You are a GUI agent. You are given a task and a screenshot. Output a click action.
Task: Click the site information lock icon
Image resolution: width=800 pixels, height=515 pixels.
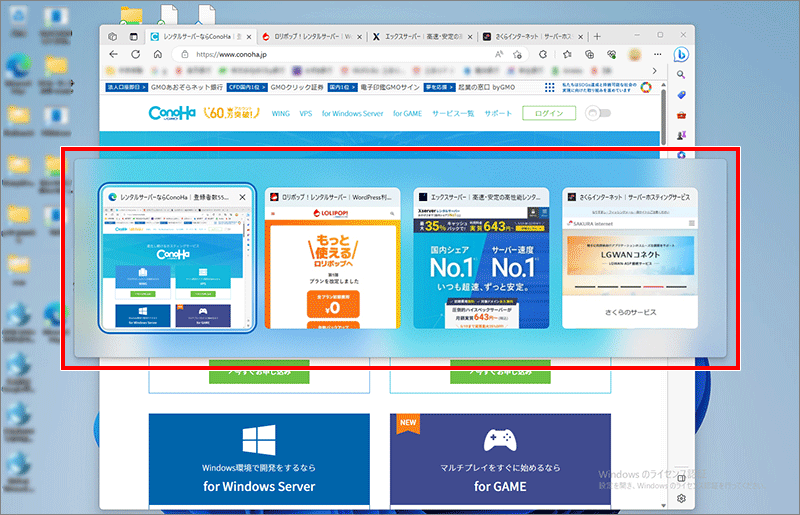[185, 54]
